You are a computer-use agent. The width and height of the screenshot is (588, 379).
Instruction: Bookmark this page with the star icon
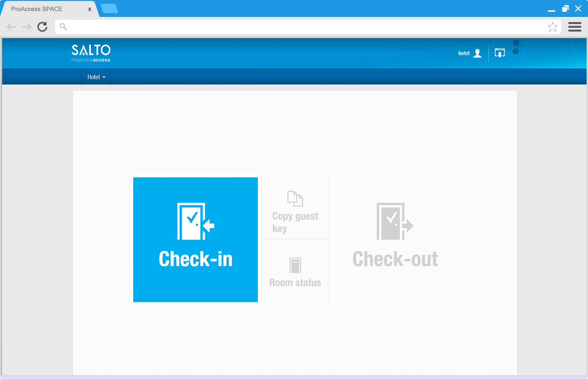(x=552, y=27)
